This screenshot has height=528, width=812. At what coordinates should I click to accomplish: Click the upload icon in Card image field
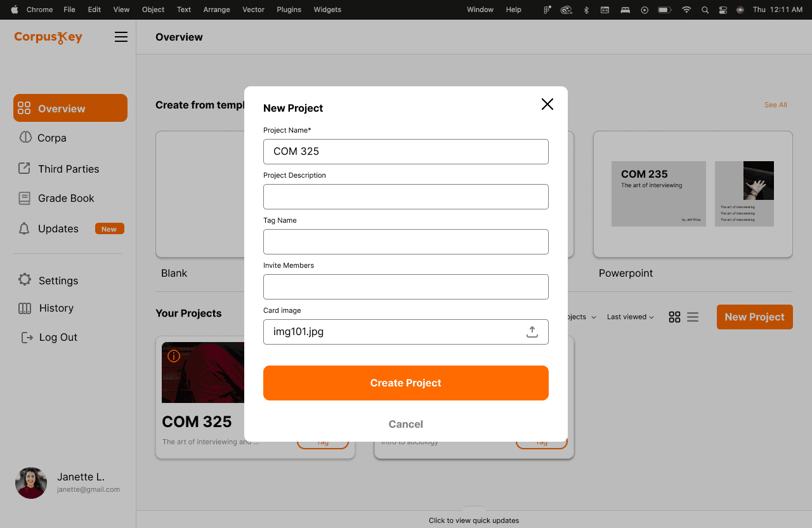[x=532, y=332]
